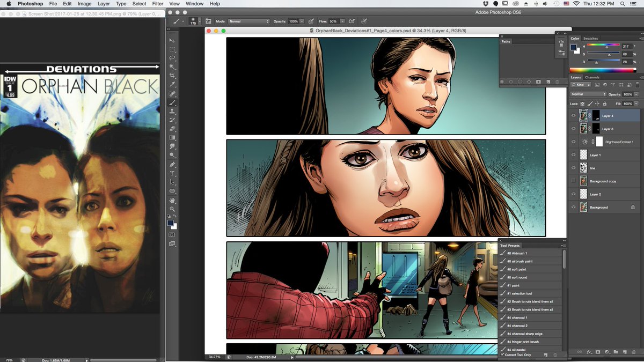Switch to the Swatches tab
Image resolution: width=644 pixels, height=362 pixels.
point(590,39)
